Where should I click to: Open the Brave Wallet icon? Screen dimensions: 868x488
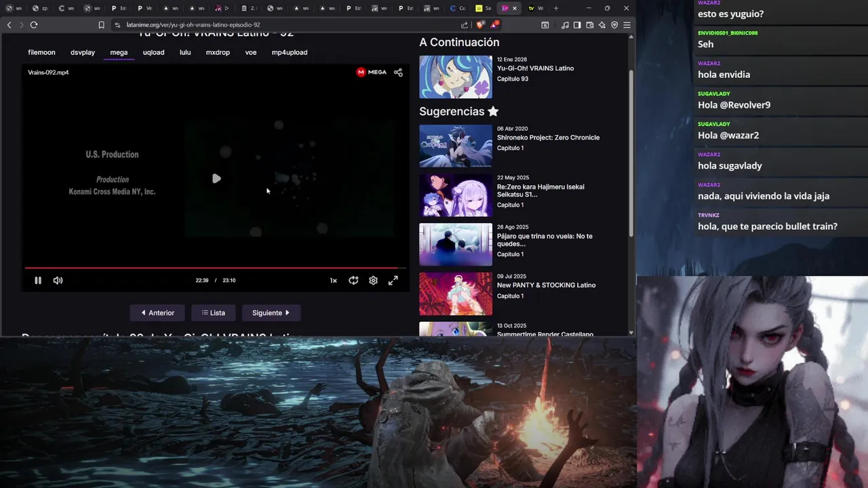[590, 25]
